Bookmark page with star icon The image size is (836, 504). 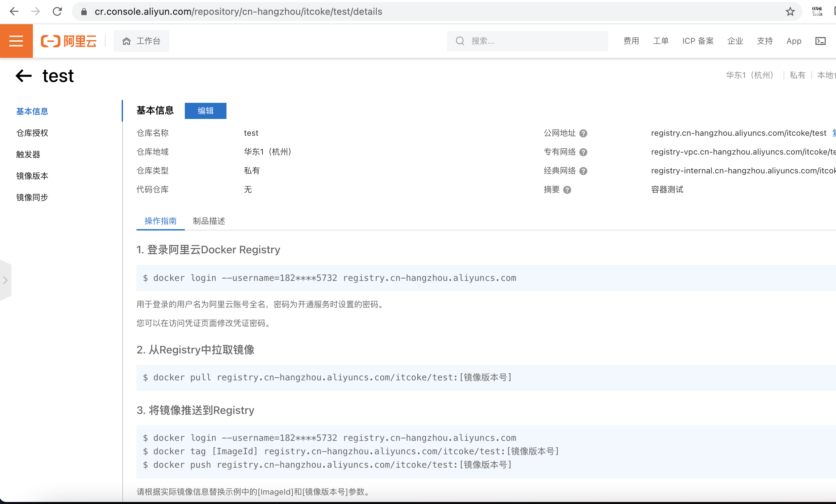790,11
